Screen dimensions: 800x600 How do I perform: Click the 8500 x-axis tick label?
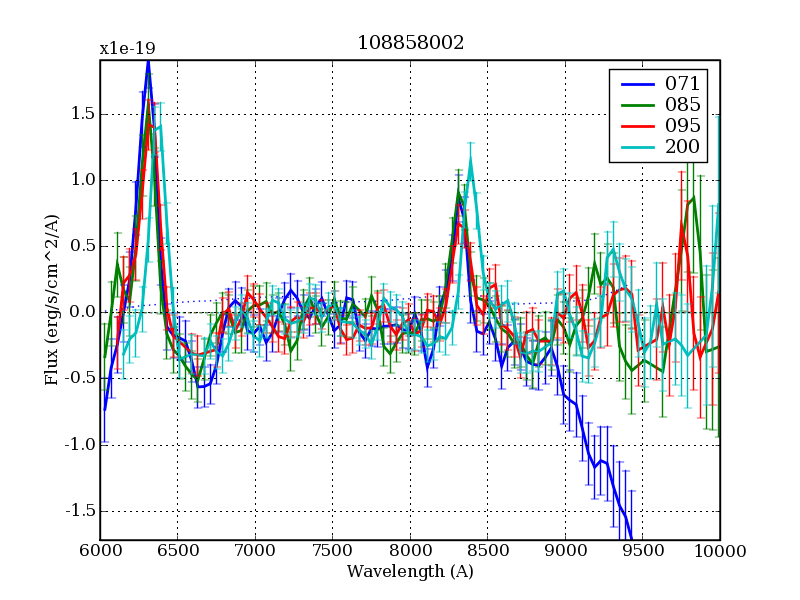point(487,551)
